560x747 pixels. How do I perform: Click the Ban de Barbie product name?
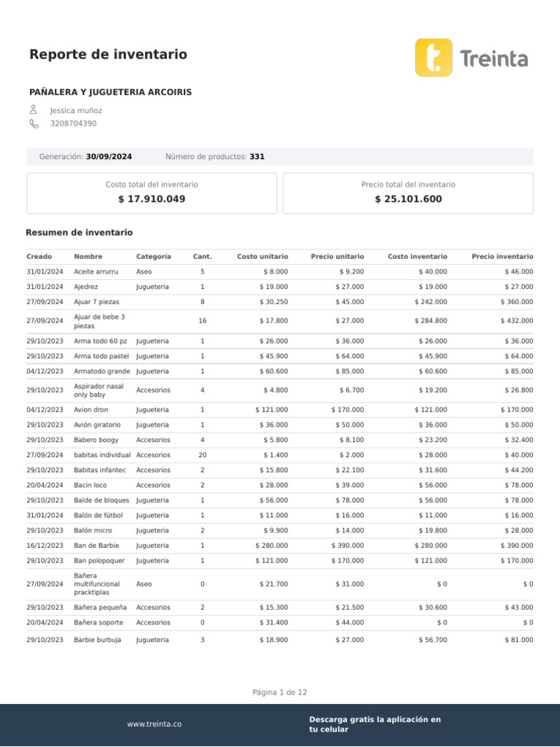point(96,546)
